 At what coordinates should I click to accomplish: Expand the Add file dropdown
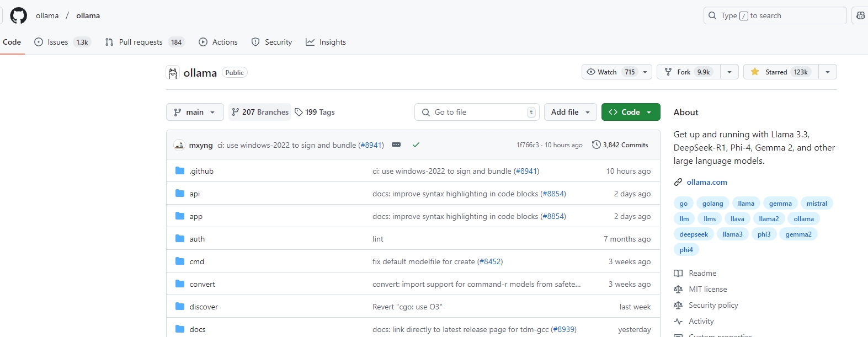click(571, 112)
